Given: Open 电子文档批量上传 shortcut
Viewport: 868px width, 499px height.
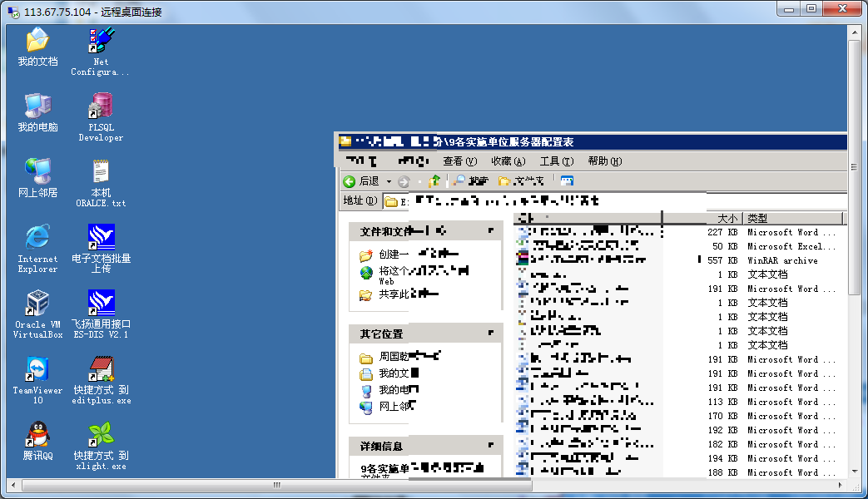Looking at the screenshot, I should [102, 249].
